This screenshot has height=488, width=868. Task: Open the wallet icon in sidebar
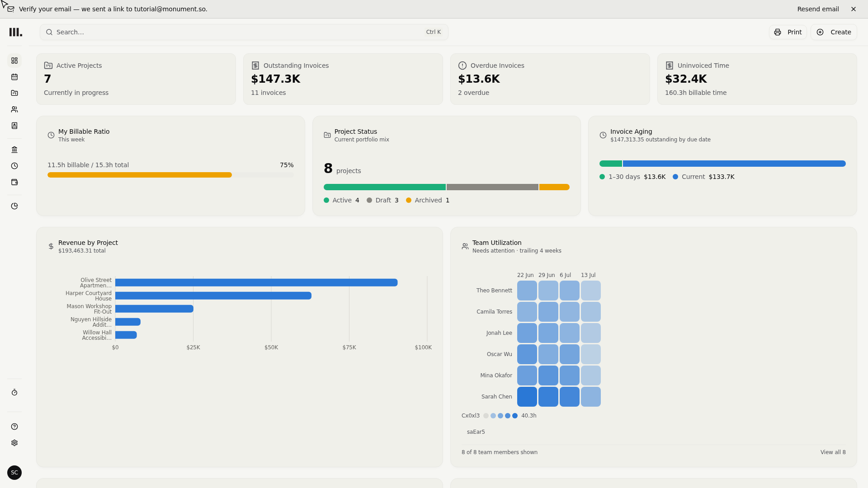[14, 182]
